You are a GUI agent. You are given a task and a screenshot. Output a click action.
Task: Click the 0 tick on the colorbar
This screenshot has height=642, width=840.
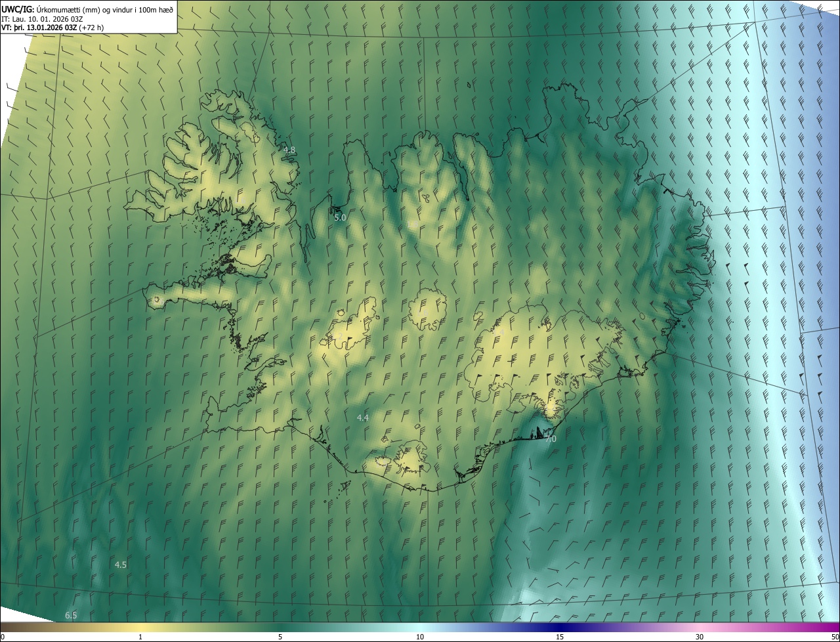coord(3,637)
